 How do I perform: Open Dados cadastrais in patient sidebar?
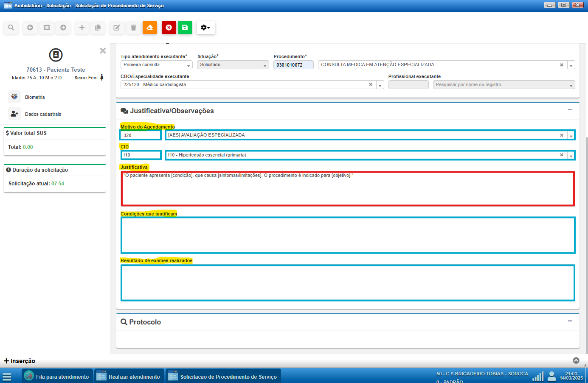click(x=42, y=114)
